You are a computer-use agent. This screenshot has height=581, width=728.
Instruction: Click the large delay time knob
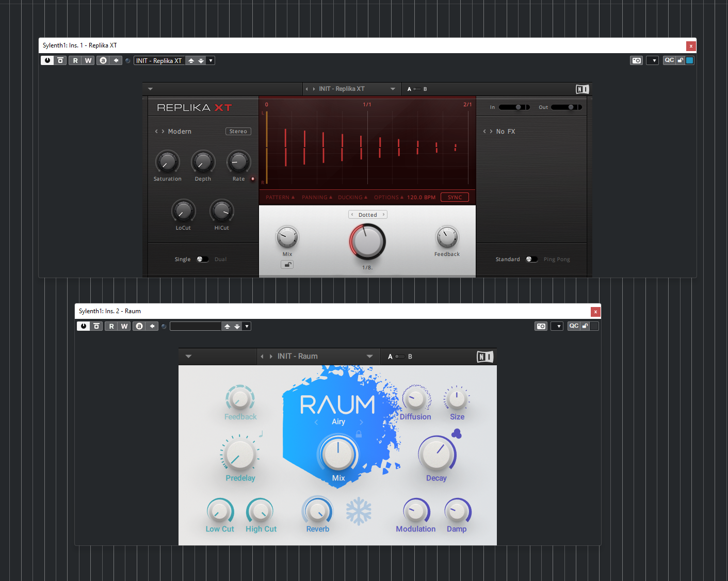(367, 241)
